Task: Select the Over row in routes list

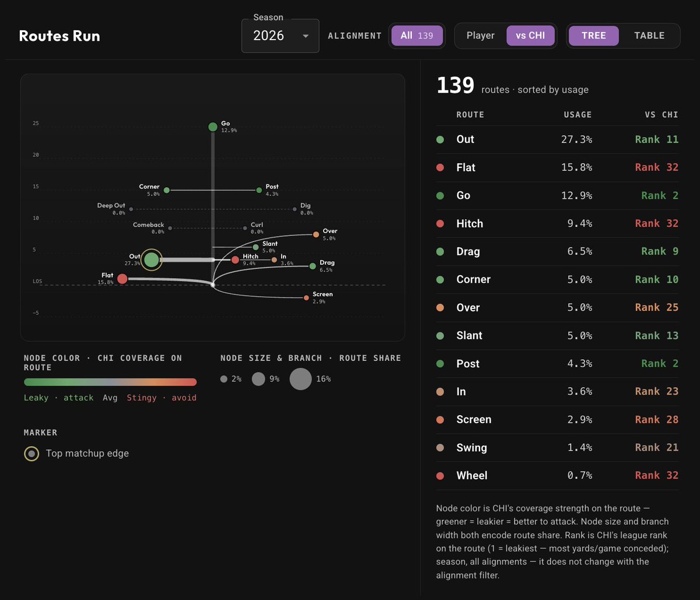Action: click(558, 307)
